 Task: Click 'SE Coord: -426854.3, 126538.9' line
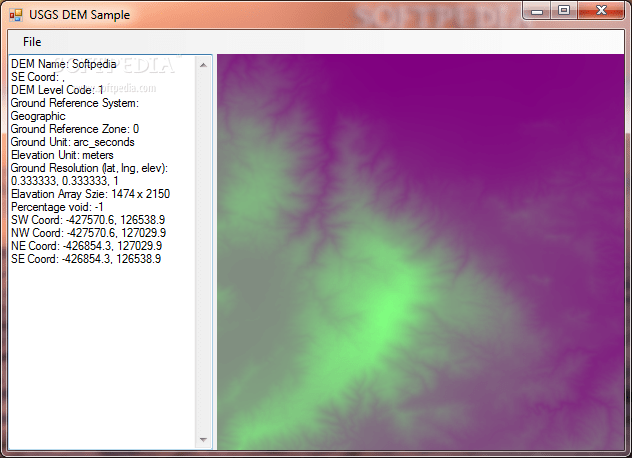(86, 258)
